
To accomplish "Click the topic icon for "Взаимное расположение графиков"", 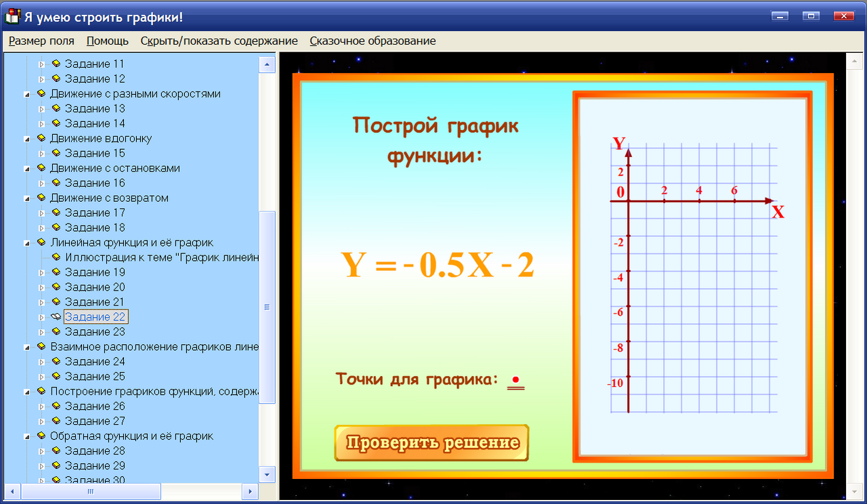I will tap(41, 346).
